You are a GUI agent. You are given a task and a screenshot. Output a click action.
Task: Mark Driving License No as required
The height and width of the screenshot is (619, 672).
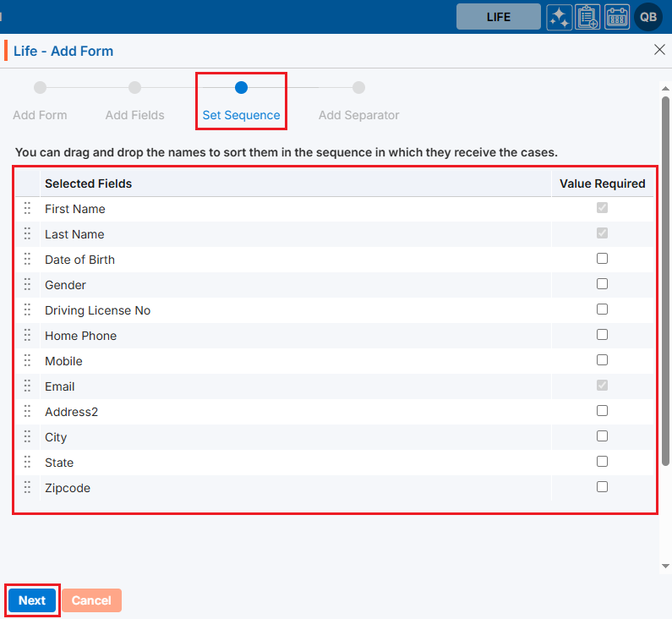click(x=602, y=309)
